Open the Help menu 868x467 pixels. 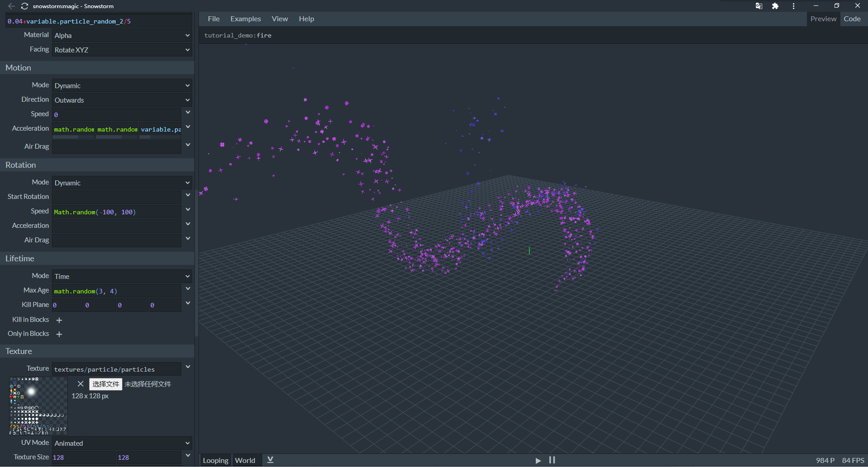pyautogui.click(x=307, y=19)
